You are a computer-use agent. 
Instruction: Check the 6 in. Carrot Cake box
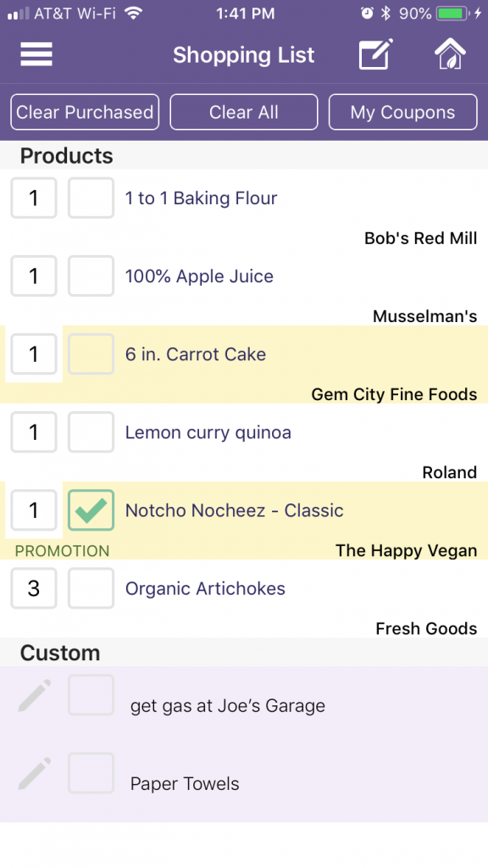(x=91, y=353)
